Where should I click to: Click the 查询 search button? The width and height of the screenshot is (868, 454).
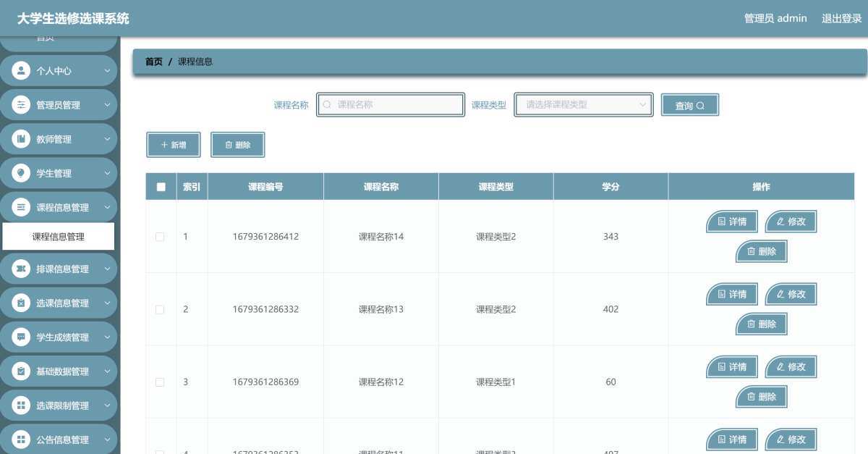click(689, 105)
